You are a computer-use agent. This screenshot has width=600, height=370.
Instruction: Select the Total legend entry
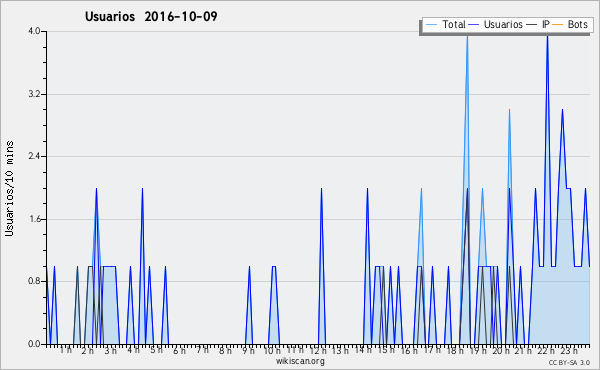click(x=445, y=24)
